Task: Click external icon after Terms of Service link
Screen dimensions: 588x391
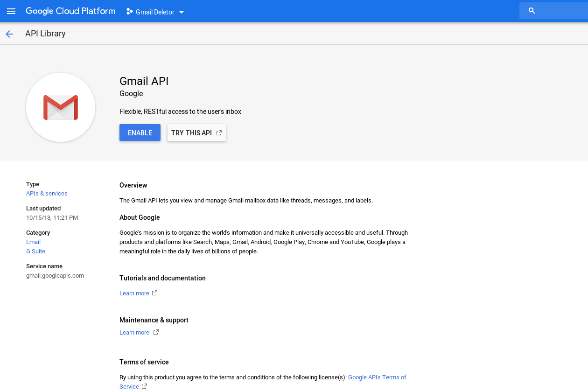Action: 144,386
